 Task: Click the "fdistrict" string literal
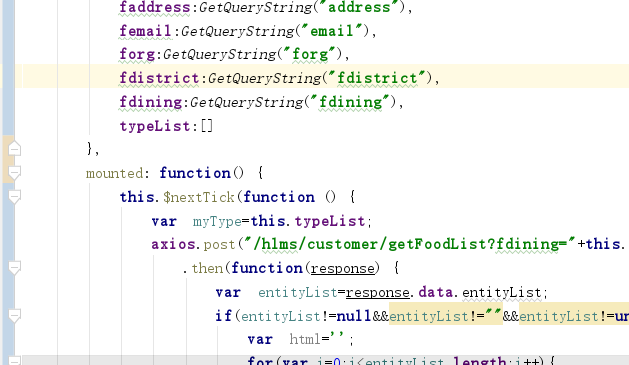point(377,78)
